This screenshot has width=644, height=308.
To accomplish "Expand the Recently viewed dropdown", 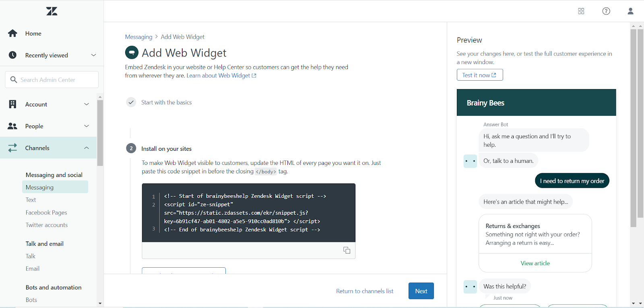I will tap(93, 55).
